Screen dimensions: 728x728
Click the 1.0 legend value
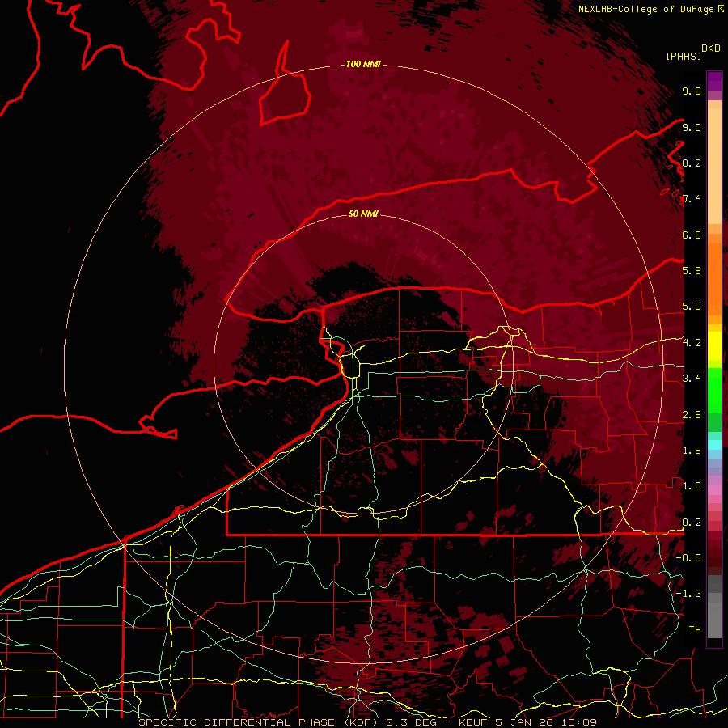click(x=692, y=486)
